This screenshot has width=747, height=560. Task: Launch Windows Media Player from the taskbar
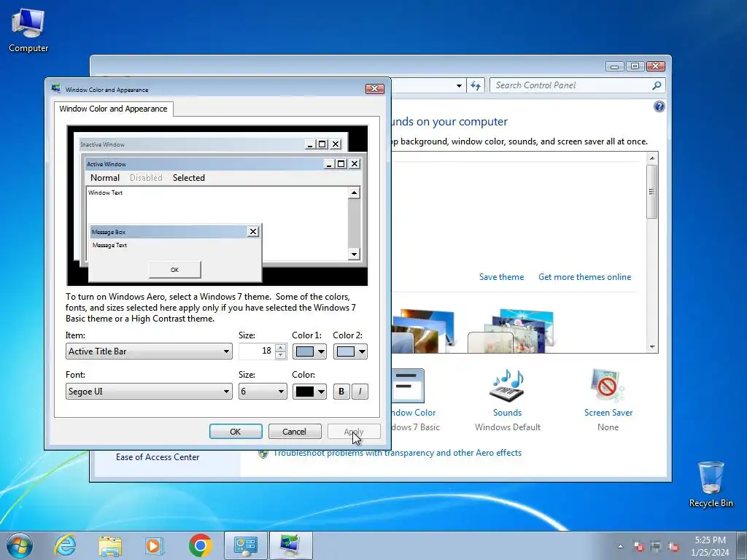[x=155, y=545]
